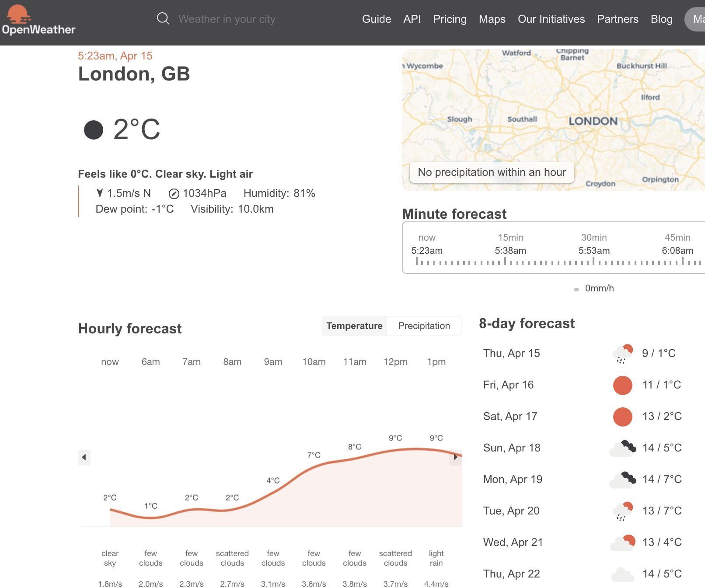
Task: Switch hourly forecast to Precipitation view
Action: [423, 325]
